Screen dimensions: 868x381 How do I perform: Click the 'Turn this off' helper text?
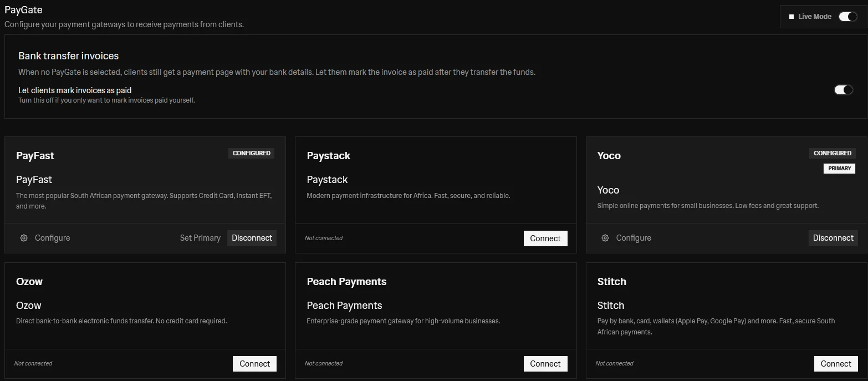[x=106, y=100]
